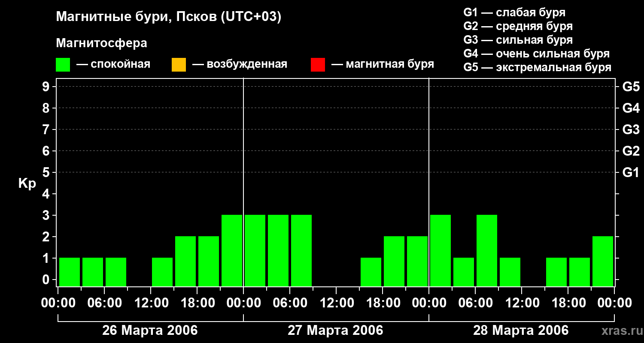
Task: Click the 28 Марта 09:00–12:00 Kp 1 bar
Action: pyautogui.click(x=510, y=272)
